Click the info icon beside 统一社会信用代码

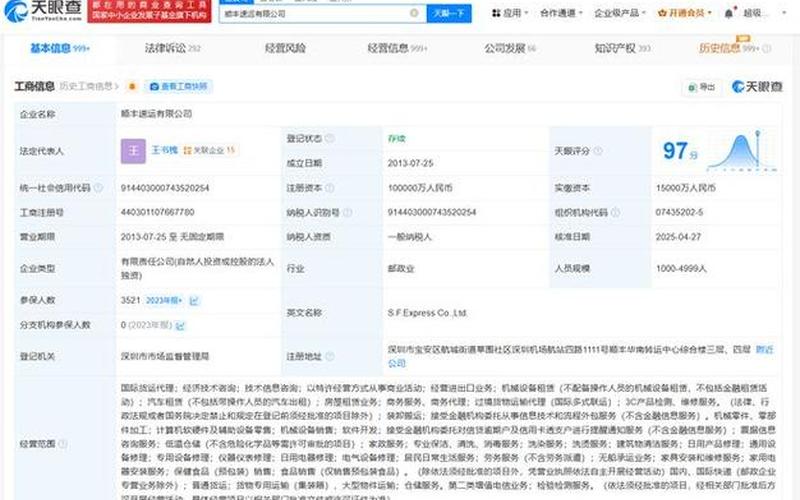point(98,188)
